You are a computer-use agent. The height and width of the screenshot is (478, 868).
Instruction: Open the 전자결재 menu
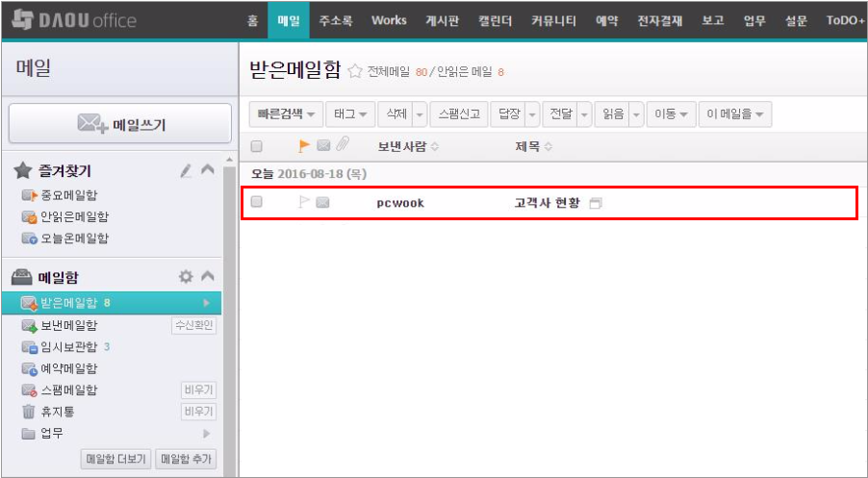point(660,21)
